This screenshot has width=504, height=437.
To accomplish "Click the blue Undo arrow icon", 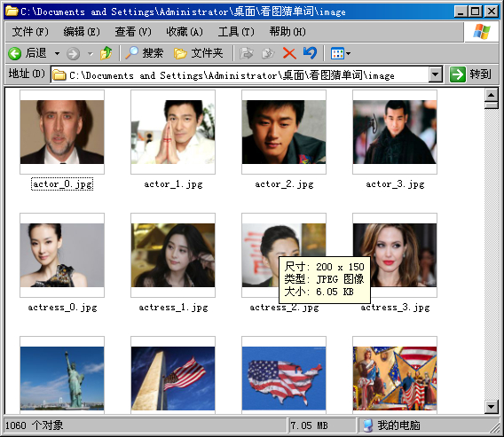I will click(x=310, y=53).
